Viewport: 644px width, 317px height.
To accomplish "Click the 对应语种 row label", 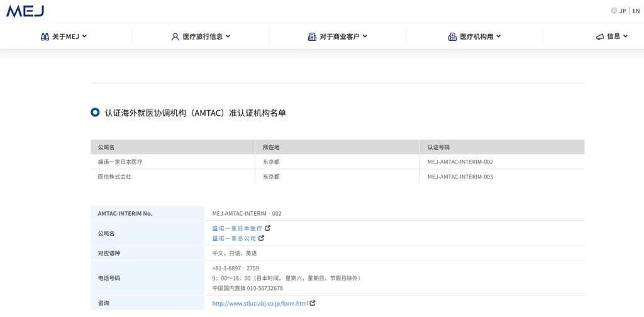I will click(109, 253).
